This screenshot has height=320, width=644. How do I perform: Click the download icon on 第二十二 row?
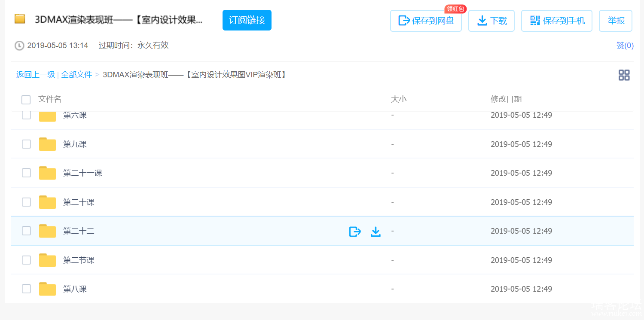(375, 232)
